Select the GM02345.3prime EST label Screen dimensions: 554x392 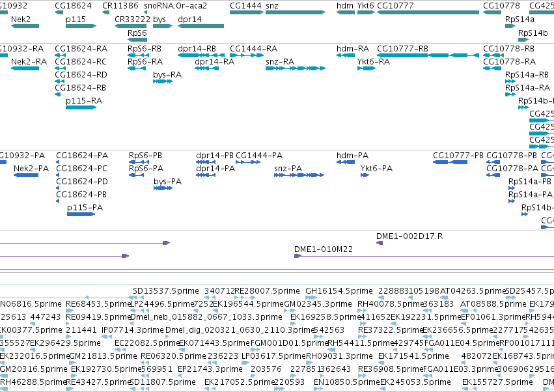tap(318, 303)
